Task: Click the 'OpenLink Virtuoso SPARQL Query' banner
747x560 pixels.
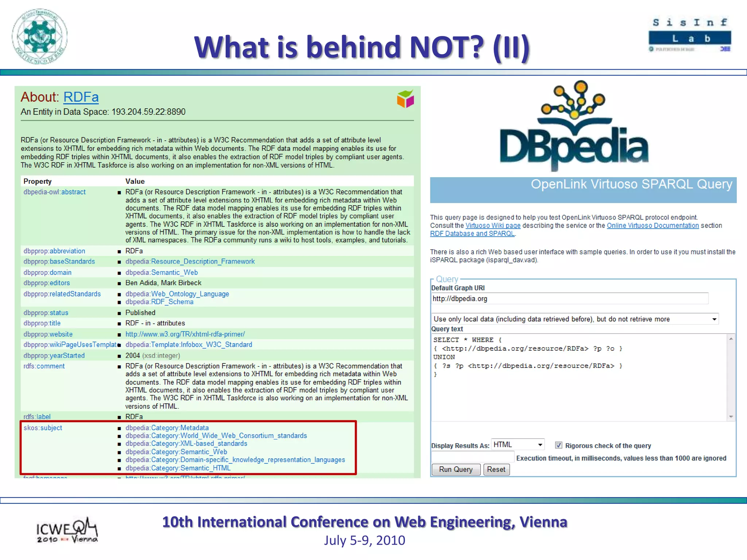Action: 583,190
